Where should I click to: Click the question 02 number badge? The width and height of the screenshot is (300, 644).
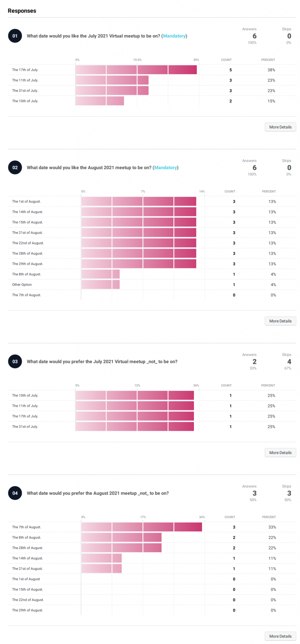tap(14, 168)
